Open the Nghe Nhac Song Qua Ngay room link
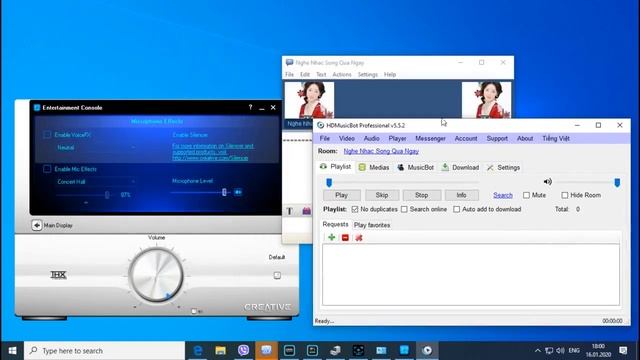 coord(381,151)
